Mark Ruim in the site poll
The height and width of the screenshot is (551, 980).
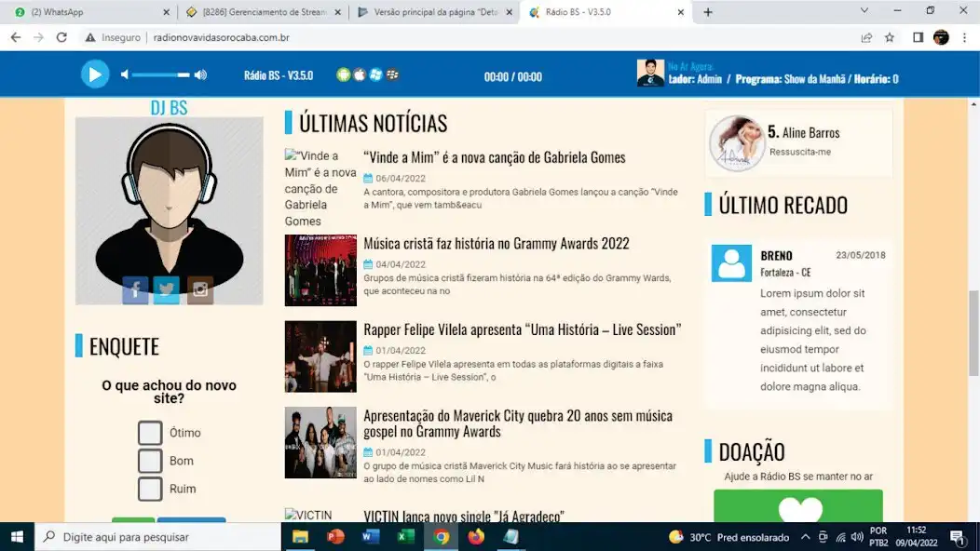(150, 488)
